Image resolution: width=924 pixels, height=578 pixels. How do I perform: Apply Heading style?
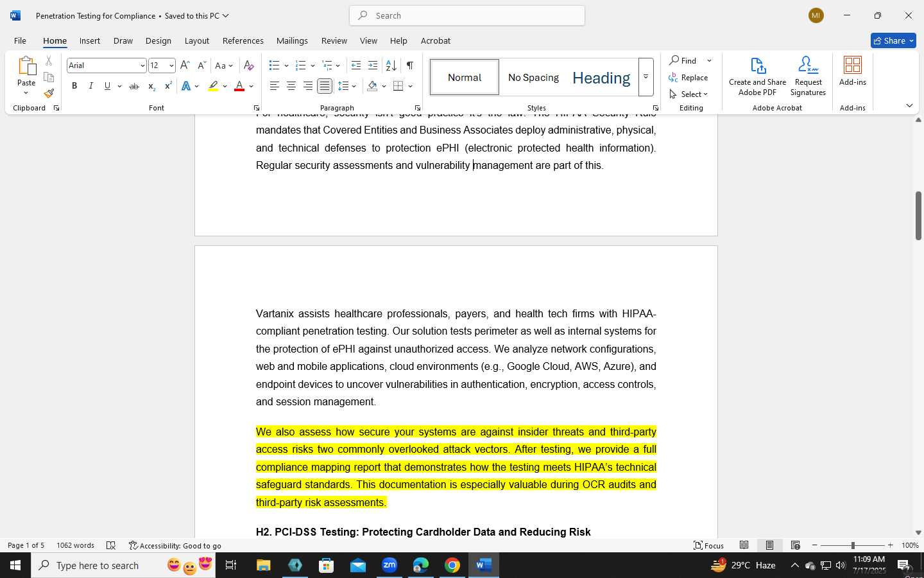pos(601,78)
